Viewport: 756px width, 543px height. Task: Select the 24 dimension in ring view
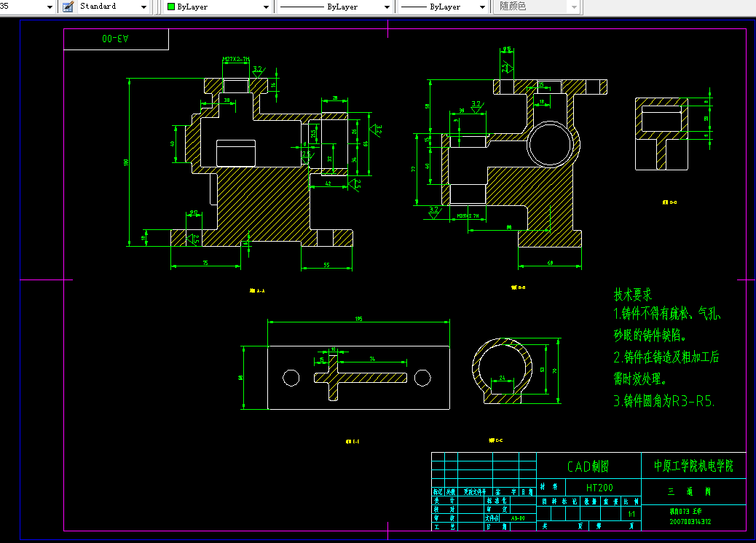tap(503, 378)
